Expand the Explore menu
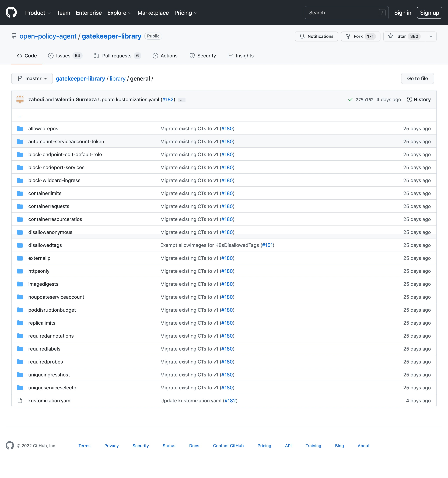 (120, 13)
